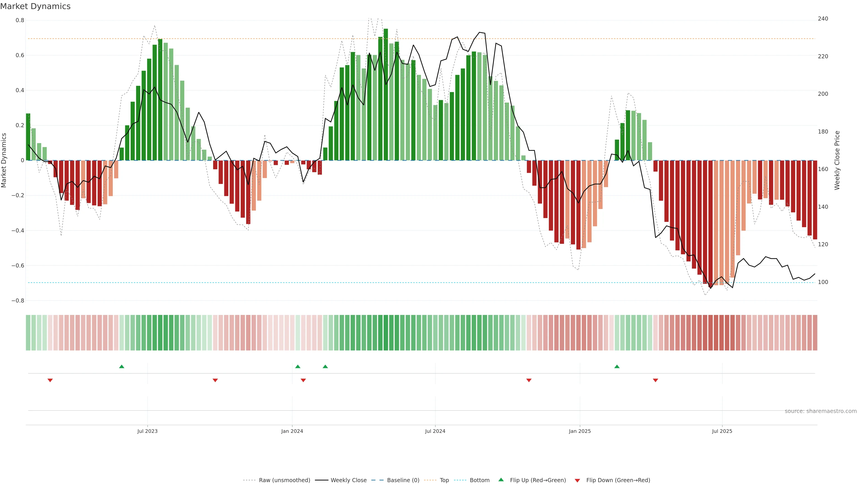Click the Flip Down marker before Jan 2025
Image resolution: width=868 pixels, height=488 pixels.
529,380
